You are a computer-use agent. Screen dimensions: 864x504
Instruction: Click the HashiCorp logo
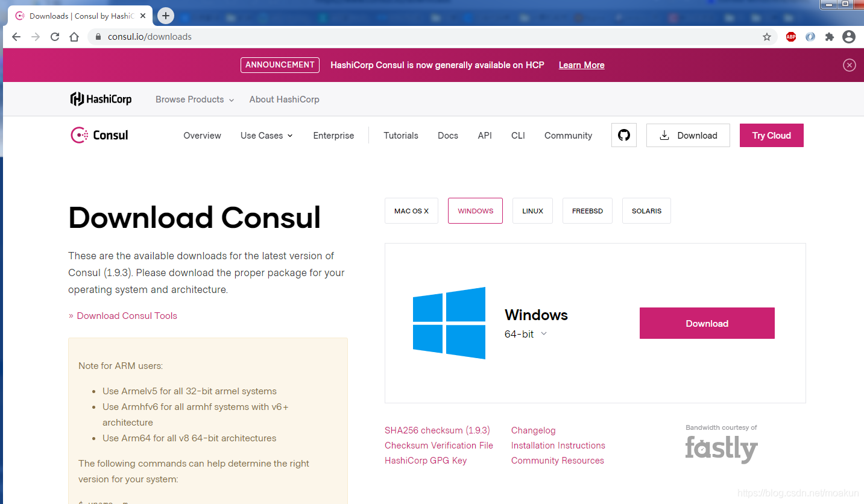pos(101,99)
